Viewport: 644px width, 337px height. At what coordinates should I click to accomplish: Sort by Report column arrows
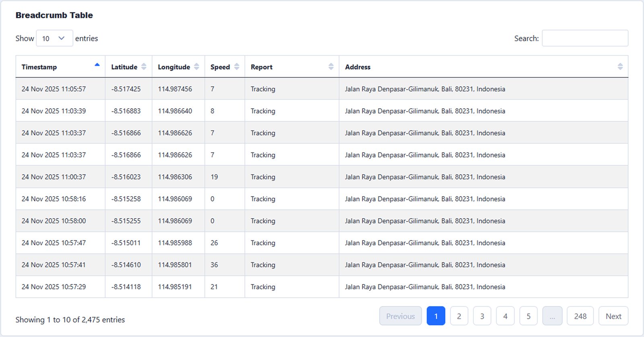[331, 67]
